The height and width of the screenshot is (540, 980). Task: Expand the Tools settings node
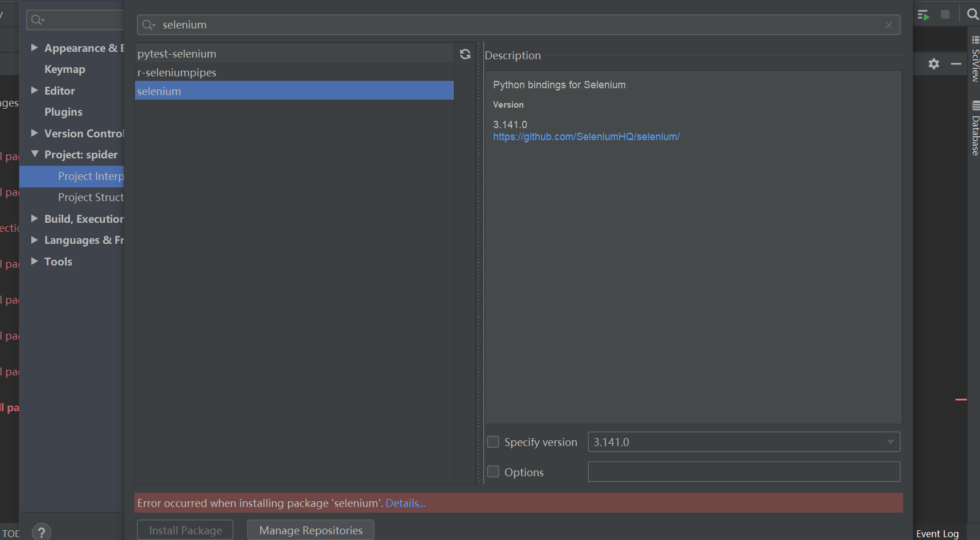34,261
